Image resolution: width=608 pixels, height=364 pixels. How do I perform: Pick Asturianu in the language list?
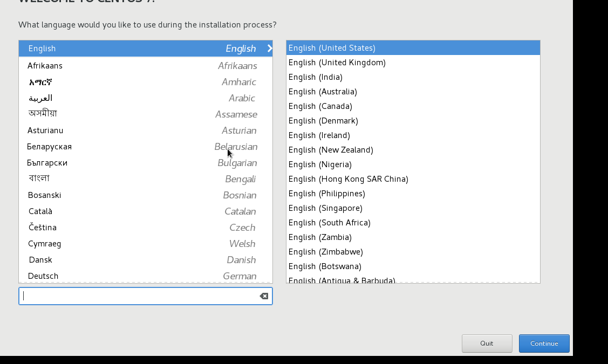(x=146, y=131)
